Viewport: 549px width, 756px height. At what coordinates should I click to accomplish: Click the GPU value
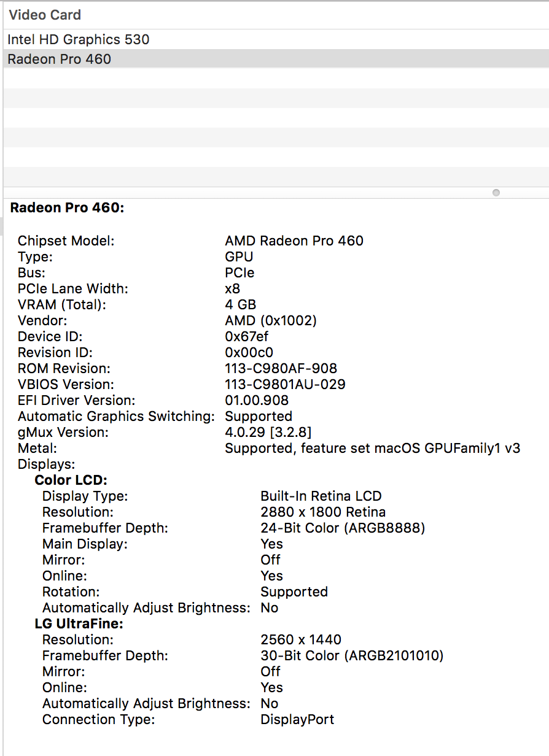239,256
